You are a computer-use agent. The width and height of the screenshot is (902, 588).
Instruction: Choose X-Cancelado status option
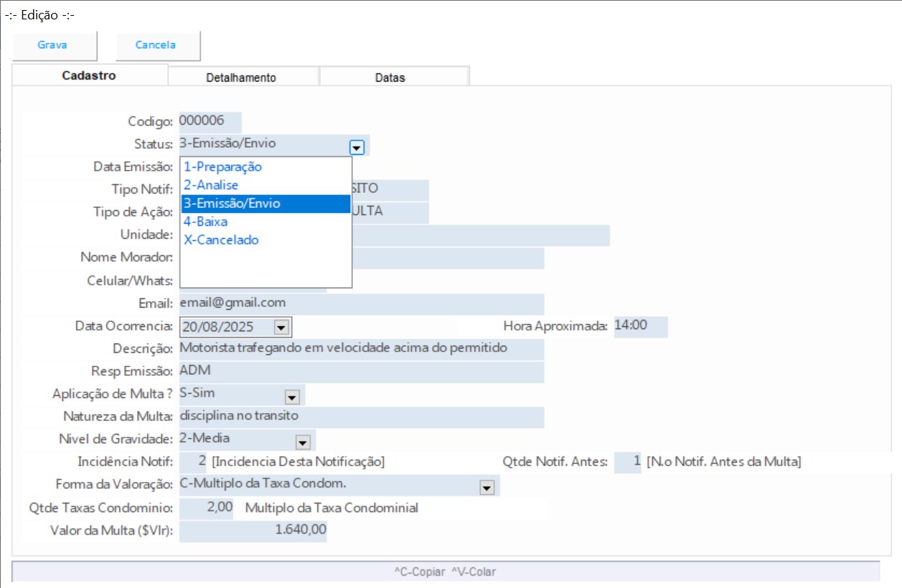tap(221, 240)
